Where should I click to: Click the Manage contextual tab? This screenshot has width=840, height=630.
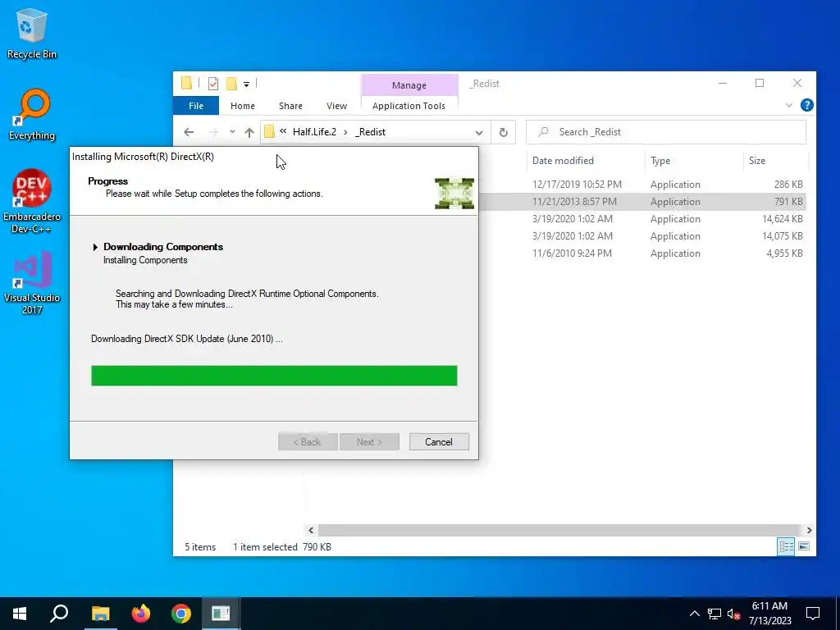[409, 85]
